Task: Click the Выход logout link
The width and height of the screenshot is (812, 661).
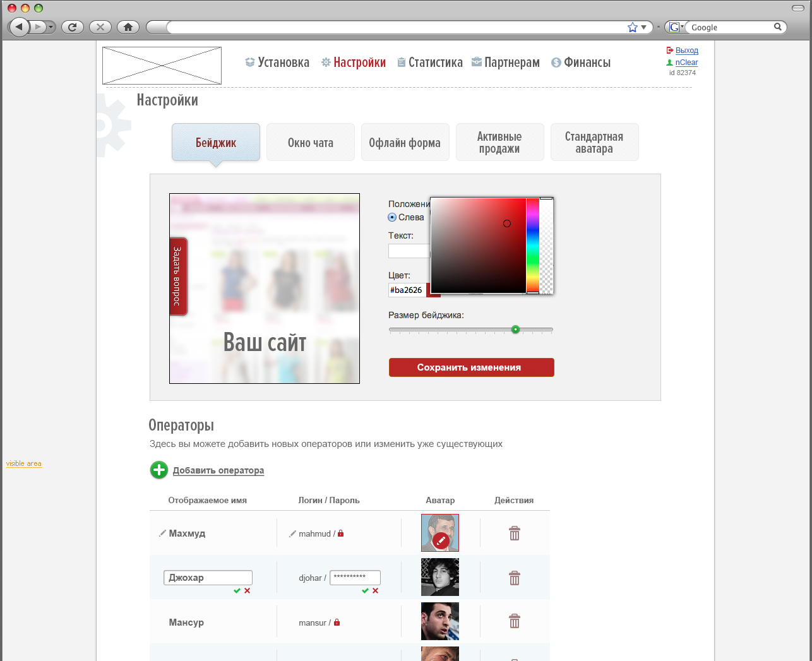Action: click(686, 51)
